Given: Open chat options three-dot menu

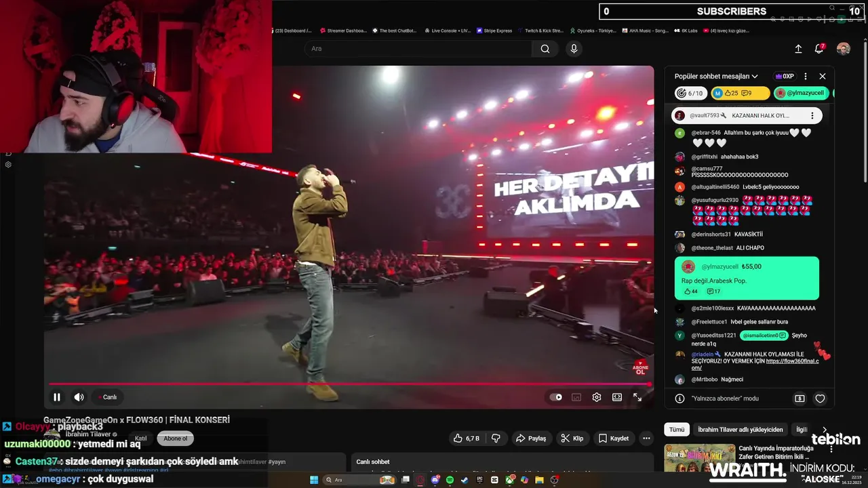Looking at the screenshot, I should (806, 77).
